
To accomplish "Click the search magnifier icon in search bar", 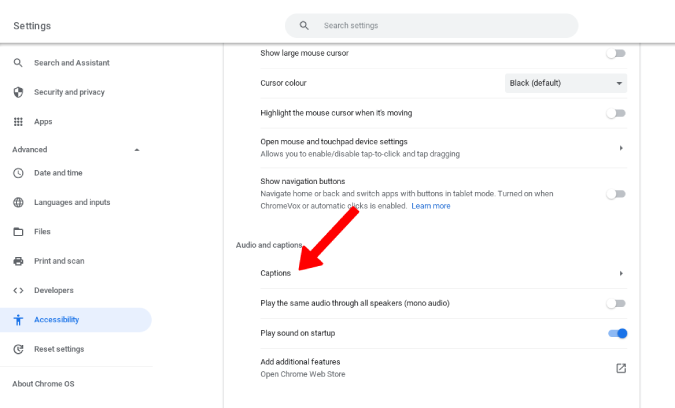I will click(304, 26).
